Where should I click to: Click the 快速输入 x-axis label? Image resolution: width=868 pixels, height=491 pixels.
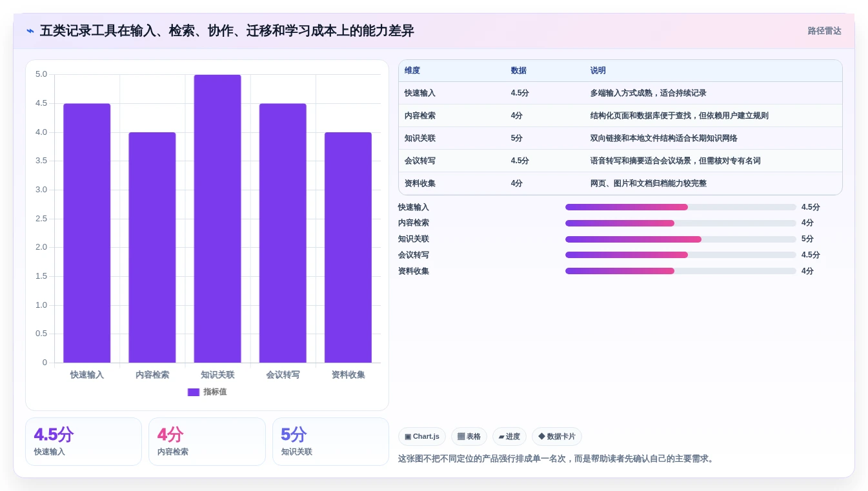coord(87,375)
